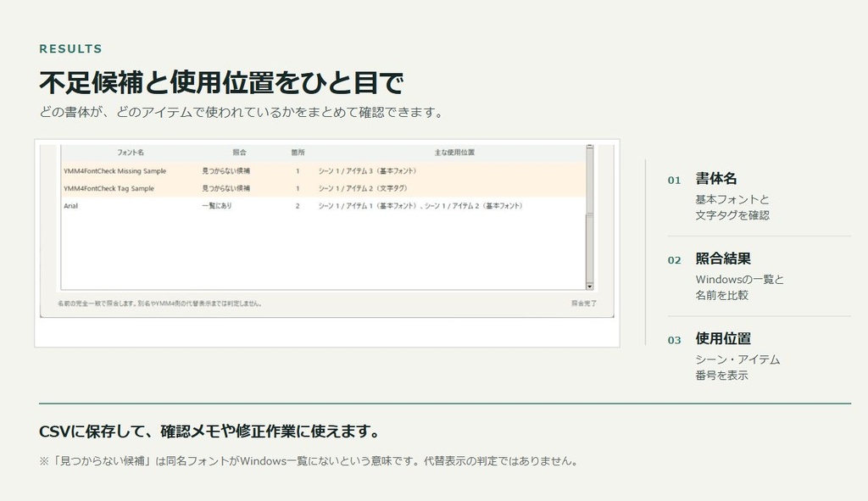
Task: Click the 箇所 column header
Action: tap(298, 153)
